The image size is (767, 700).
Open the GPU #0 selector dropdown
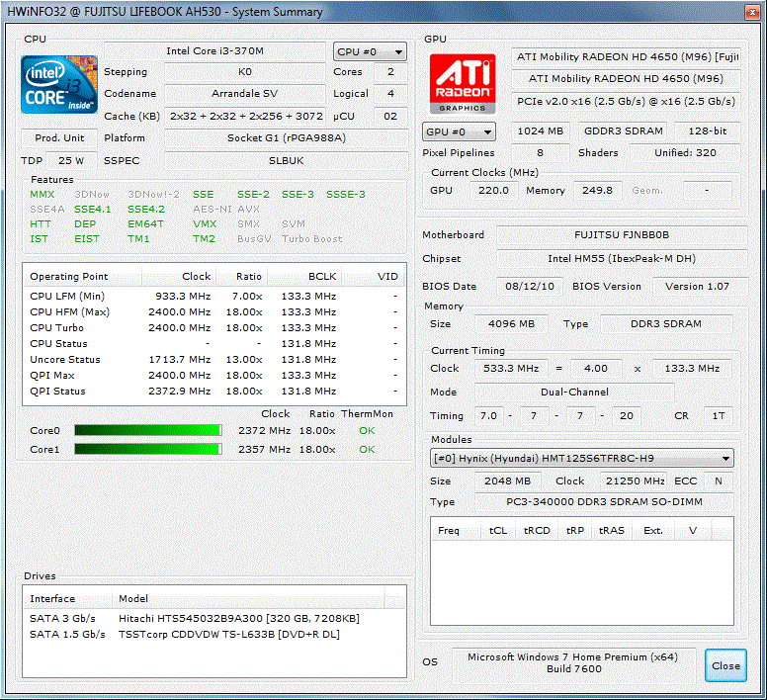[x=459, y=132]
